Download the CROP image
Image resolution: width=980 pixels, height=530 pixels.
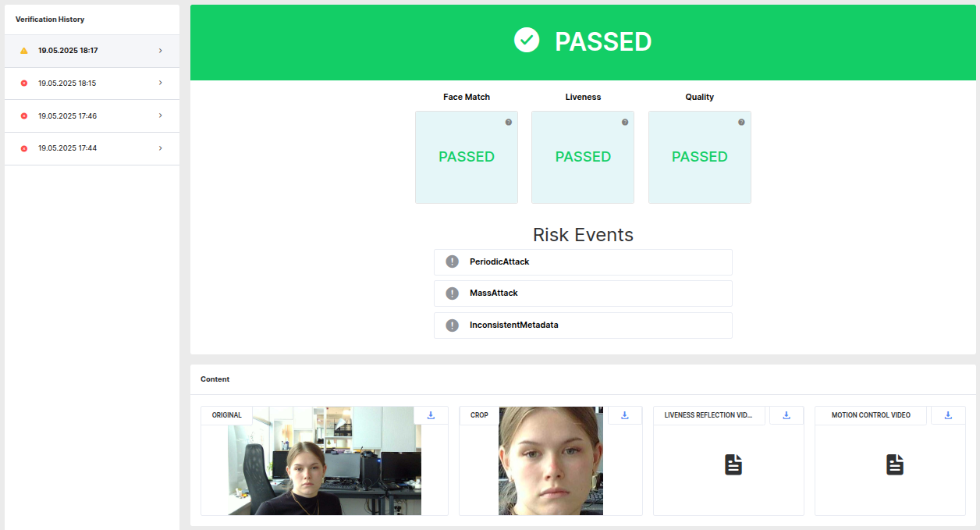[x=625, y=415]
